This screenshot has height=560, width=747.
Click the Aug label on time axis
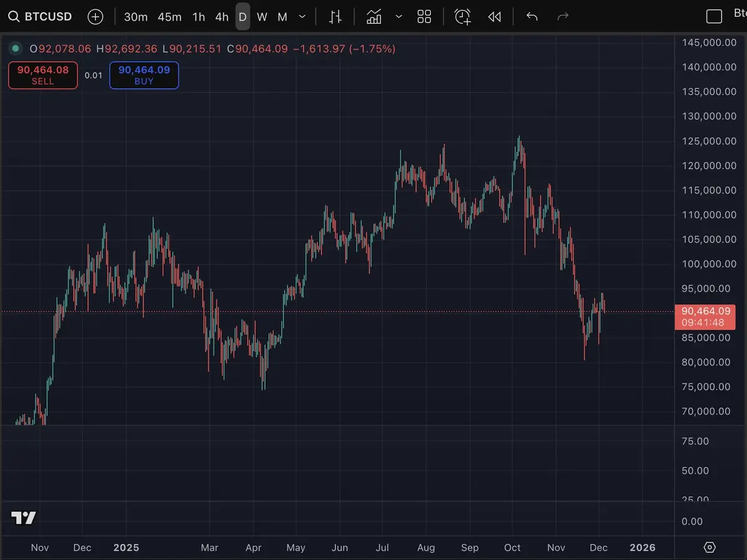(x=426, y=548)
